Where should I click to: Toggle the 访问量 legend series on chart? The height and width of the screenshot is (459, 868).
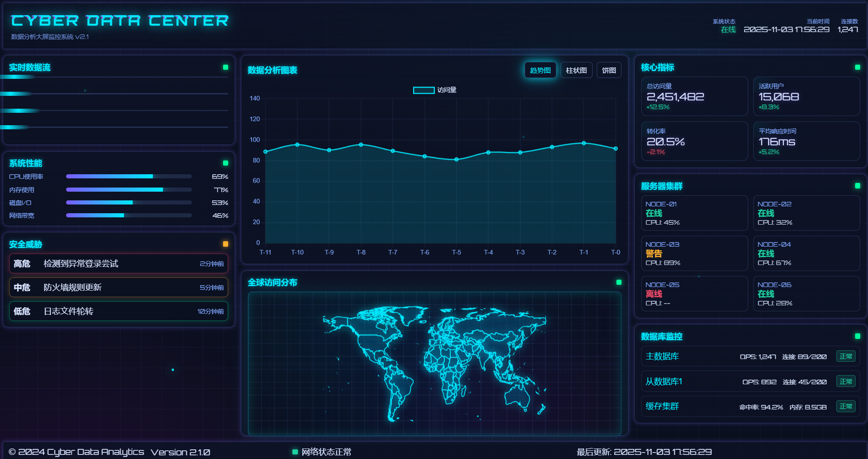tap(434, 90)
